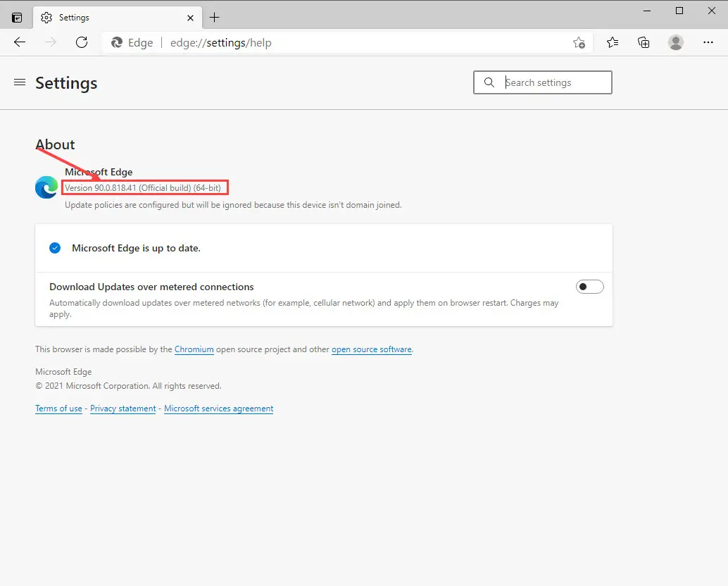Close the Edge browser window
728x586 pixels.
click(711, 11)
